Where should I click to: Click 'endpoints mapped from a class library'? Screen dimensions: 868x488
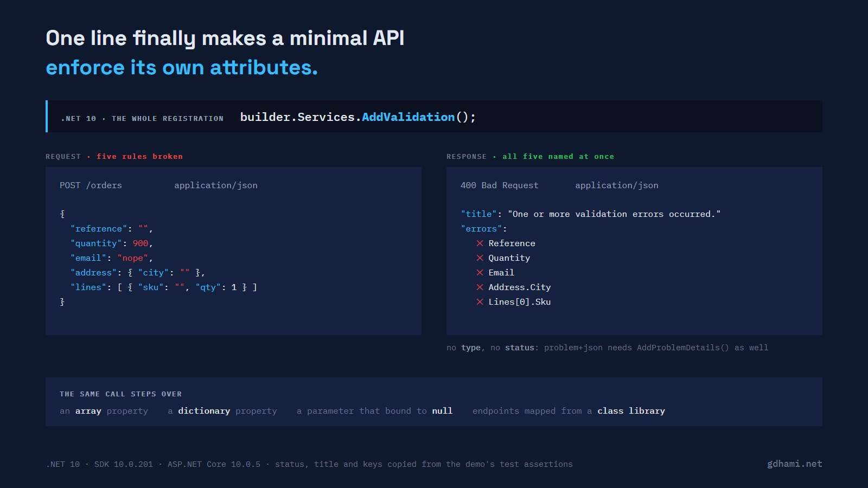569,411
